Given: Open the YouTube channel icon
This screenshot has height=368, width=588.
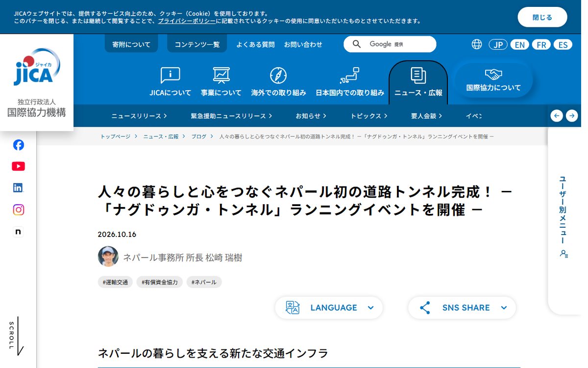Looking at the screenshot, I should pos(19,166).
